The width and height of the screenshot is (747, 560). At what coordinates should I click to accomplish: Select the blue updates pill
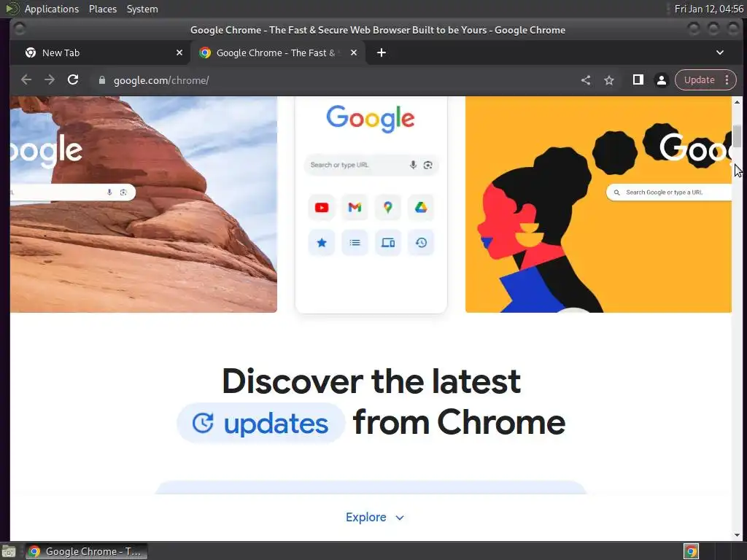[260, 423]
